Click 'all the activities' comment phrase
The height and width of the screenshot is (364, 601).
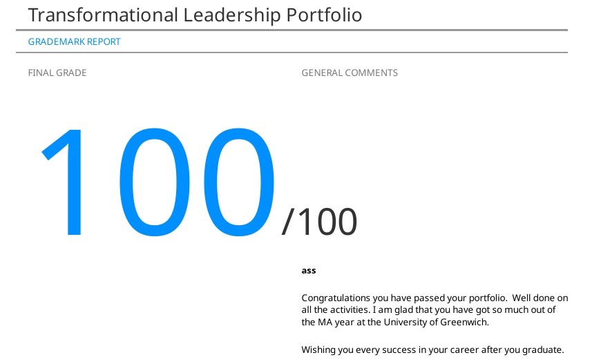click(336, 310)
